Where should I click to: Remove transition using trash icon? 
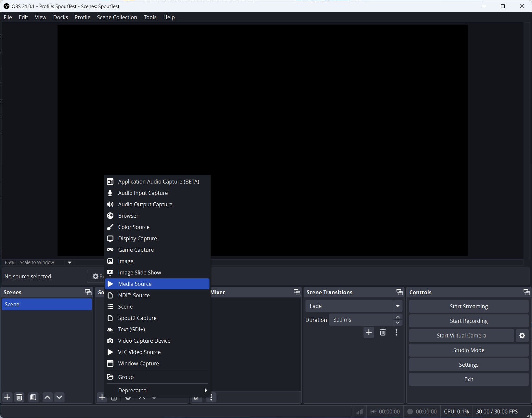click(x=383, y=332)
